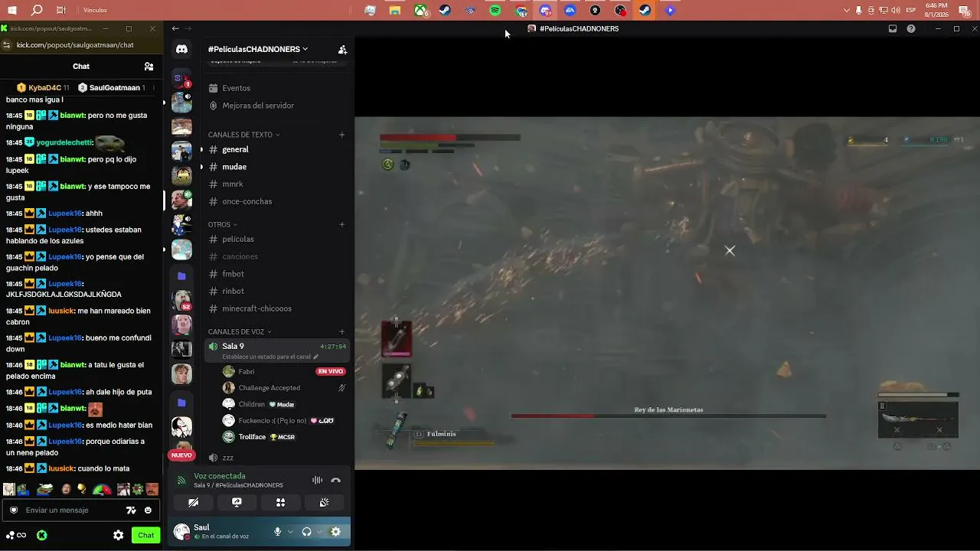Open Discord help icon in title bar

911,29
